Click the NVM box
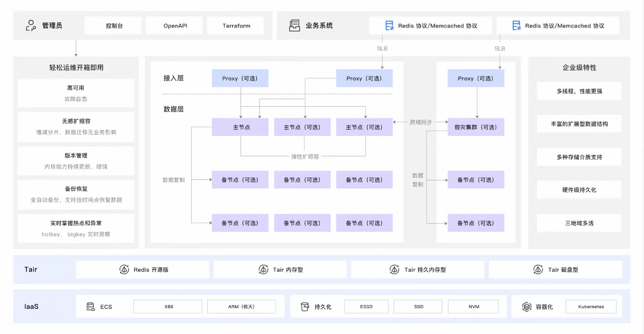 [473, 306]
